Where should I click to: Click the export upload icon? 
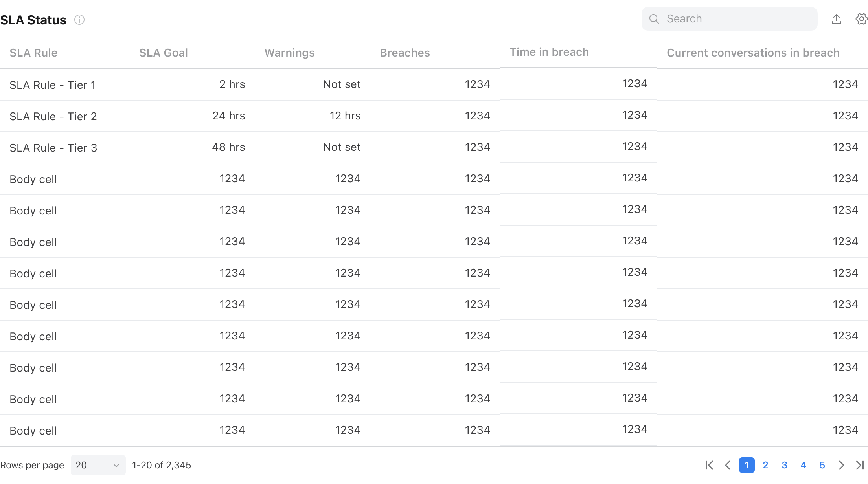[x=837, y=19]
